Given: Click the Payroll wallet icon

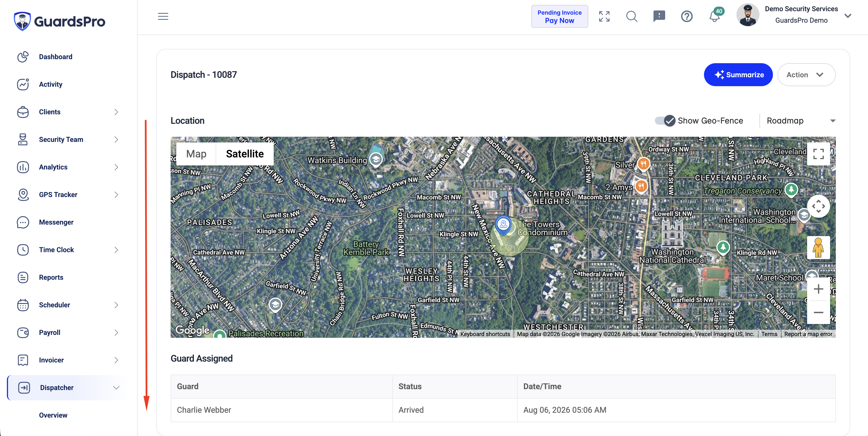Looking at the screenshot, I should 23,333.
